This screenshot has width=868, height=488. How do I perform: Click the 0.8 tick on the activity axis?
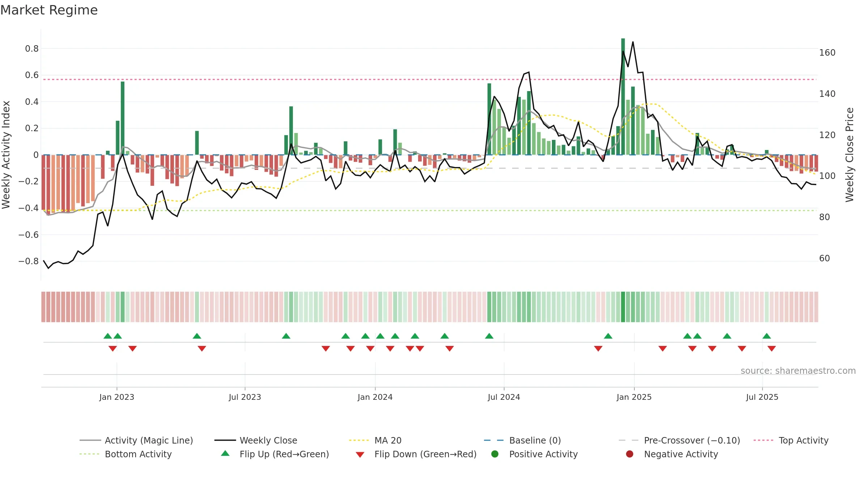coord(32,48)
